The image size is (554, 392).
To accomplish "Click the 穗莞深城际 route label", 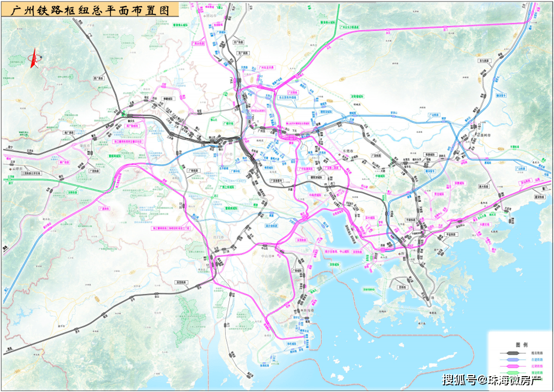I will (316, 177).
